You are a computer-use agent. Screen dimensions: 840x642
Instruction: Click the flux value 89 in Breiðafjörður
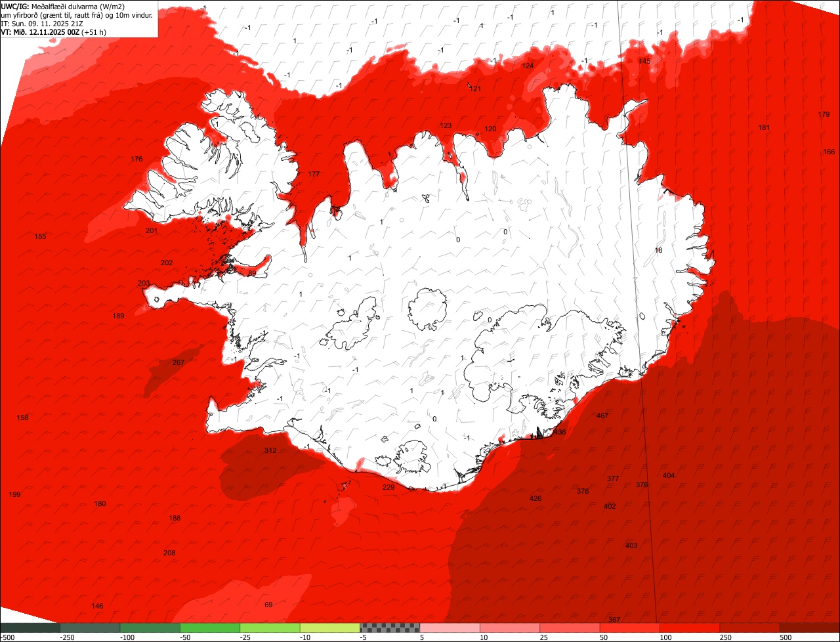tap(252, 273)
